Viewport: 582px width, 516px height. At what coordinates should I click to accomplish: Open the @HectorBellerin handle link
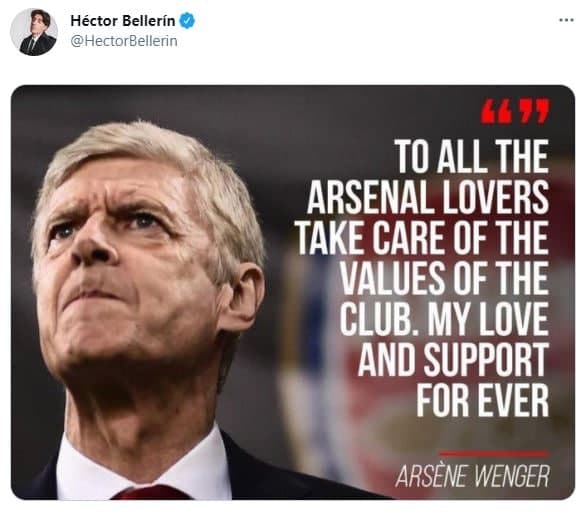[124, 41]
